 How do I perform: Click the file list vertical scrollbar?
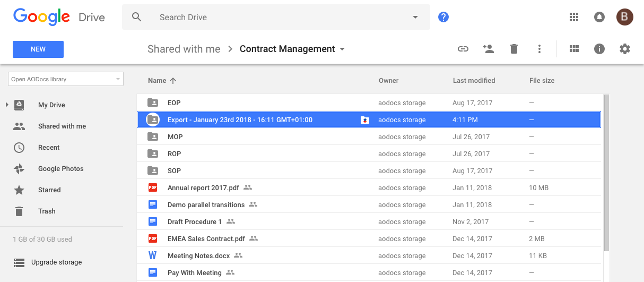point(606,173)
